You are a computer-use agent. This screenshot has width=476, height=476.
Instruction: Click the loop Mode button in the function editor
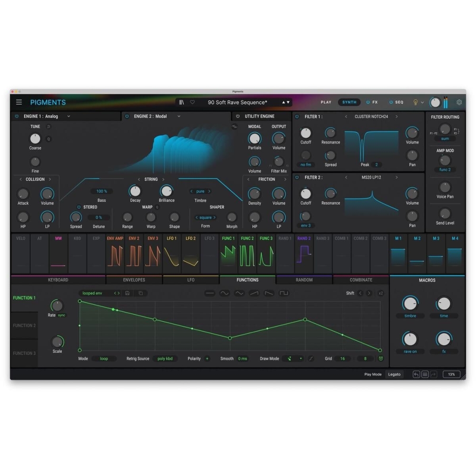(x=104, y=358)
